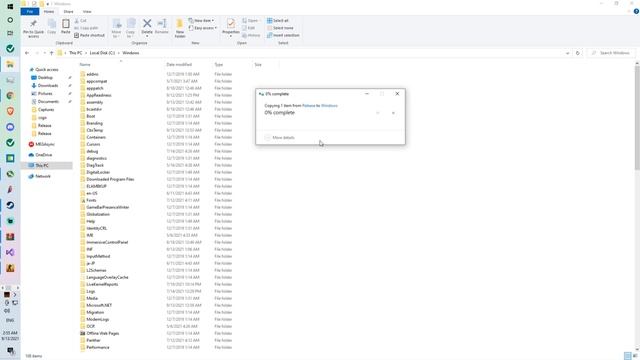Select the Downloaded Program Files folder
The image size is (640, 360).
pyautogui.click(x=110, y=179)
